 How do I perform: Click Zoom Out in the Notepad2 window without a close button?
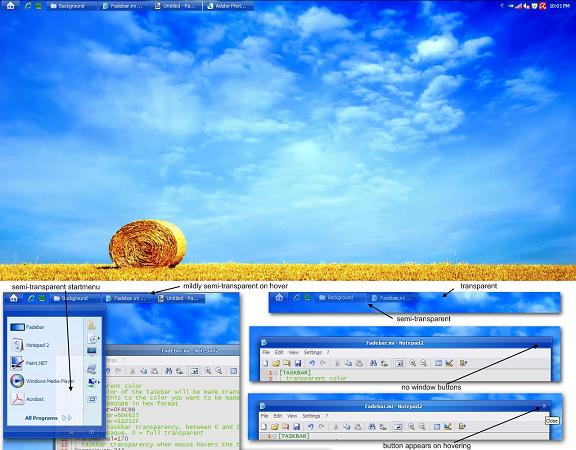[x=424, y=363]
